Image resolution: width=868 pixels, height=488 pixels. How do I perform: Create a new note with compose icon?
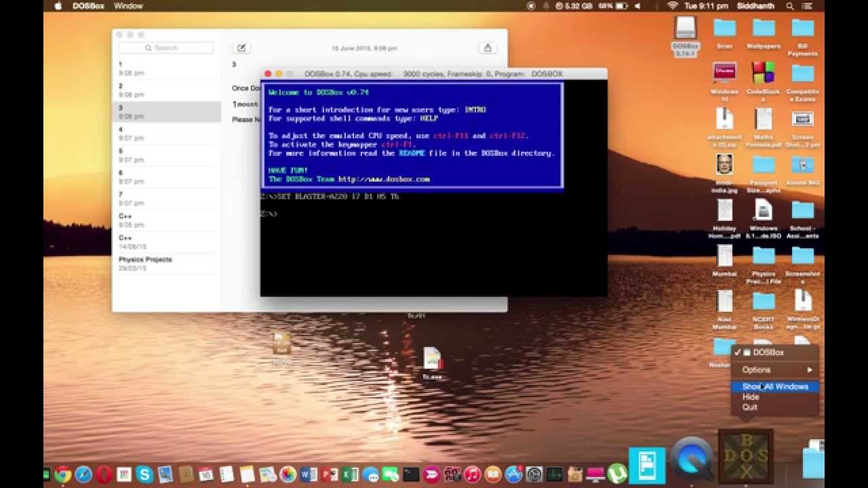tap(241, 47)
